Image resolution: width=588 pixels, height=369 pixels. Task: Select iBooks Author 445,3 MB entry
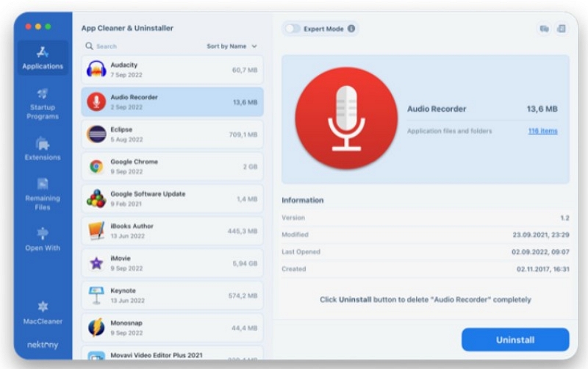pos(172,231)
